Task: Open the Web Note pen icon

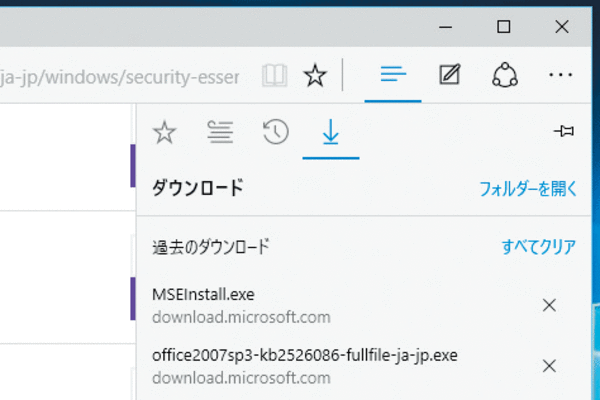Action: [449, 74]
